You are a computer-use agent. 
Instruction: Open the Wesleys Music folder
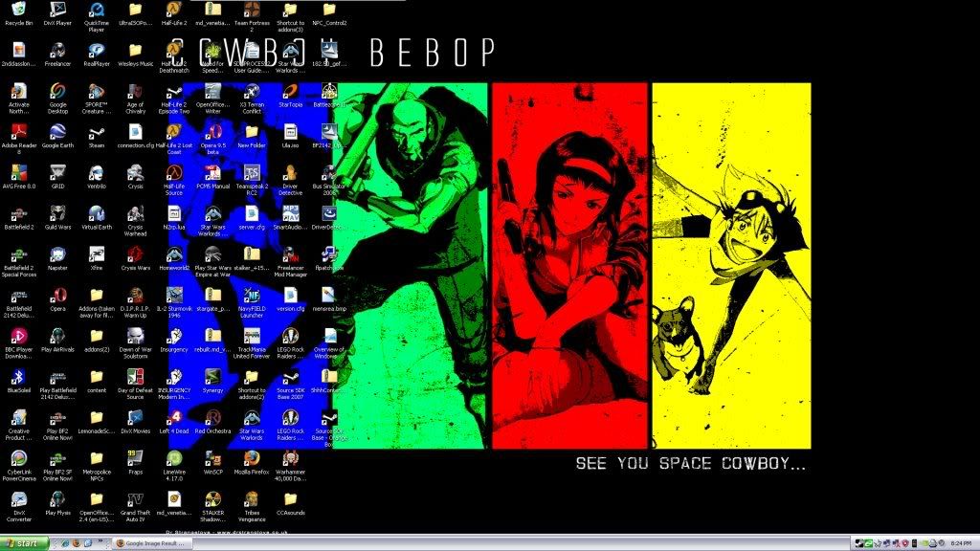pos(135,55)
